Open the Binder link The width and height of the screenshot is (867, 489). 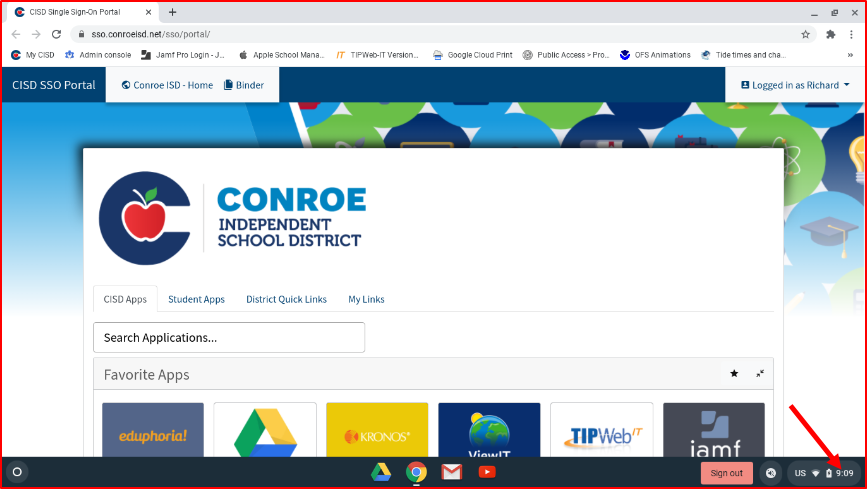pyautogui.click(x=244, y=85)
